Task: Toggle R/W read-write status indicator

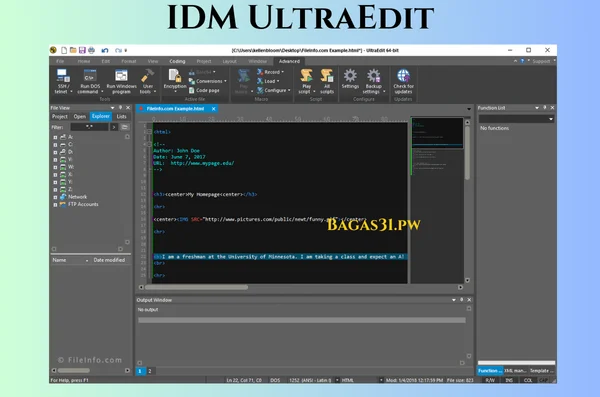Action: (490, 380)
